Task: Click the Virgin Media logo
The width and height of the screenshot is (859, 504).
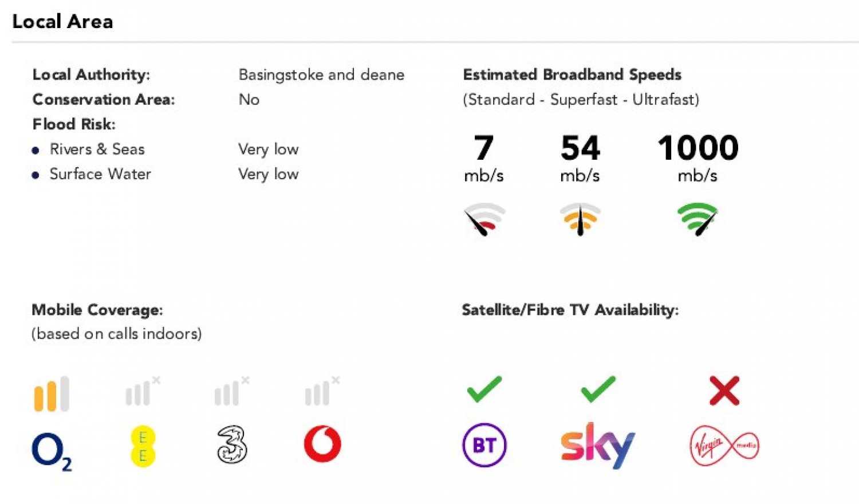Action: pyautogui.click(x=724, y=445)
